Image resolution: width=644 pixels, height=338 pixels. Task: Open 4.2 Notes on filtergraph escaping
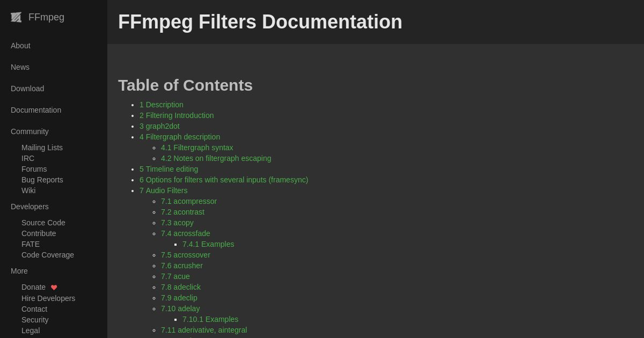click(216, 158)
